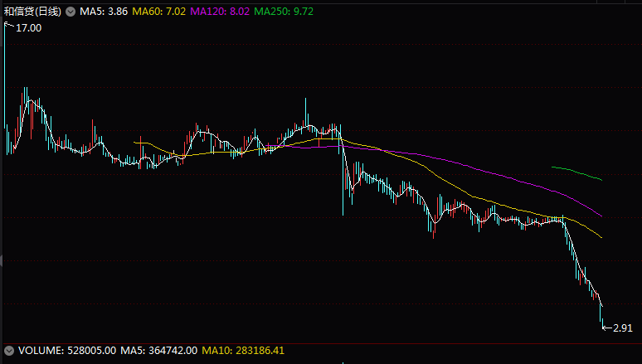Select the 和信贷(日线) chart title

[x=32, y=12]
